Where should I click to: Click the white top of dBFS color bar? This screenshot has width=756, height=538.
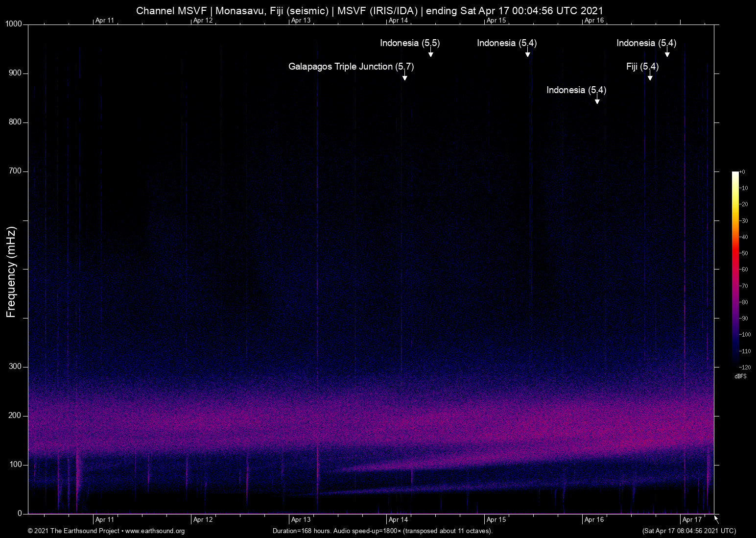pyautogui.click(x=735, y=175)
